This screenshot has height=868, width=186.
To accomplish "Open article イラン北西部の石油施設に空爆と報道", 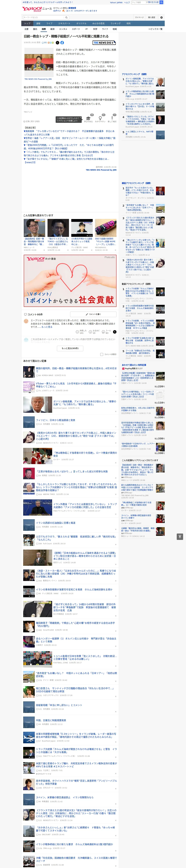I will (56, 523).
